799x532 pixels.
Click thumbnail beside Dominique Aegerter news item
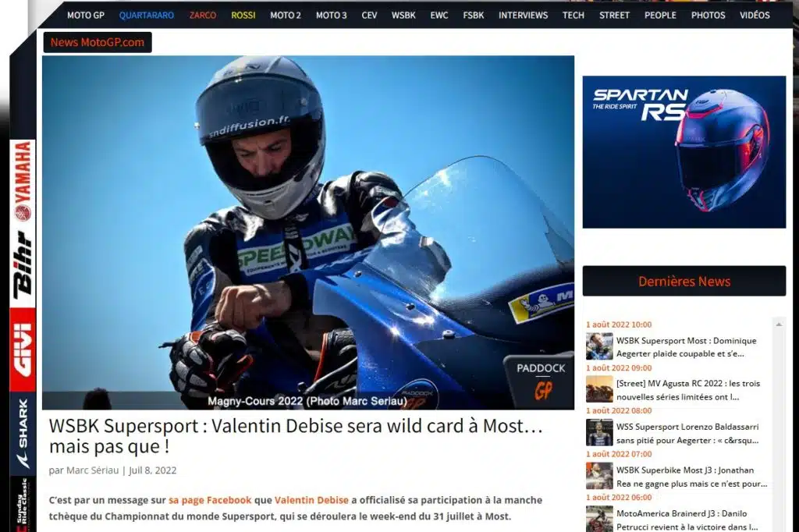click(599, 346)
